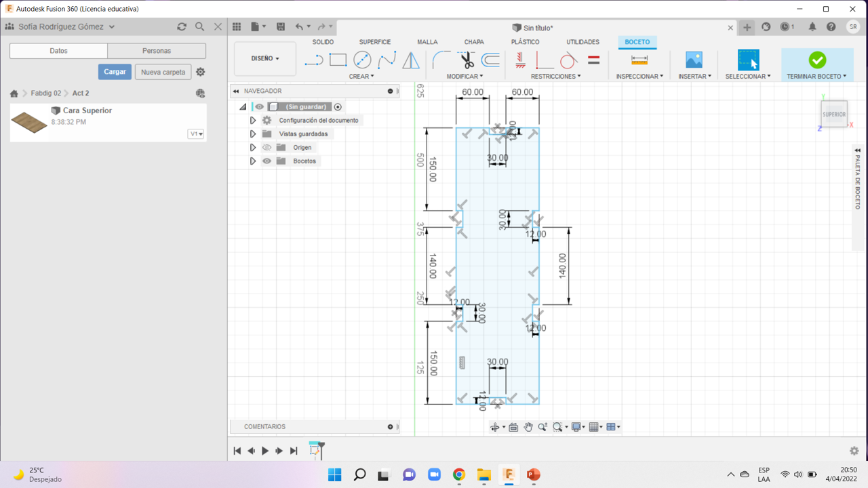Toggle visibility of Origen folder
Viewport: 868px width, 488px height.
click(x=267, y=148)
